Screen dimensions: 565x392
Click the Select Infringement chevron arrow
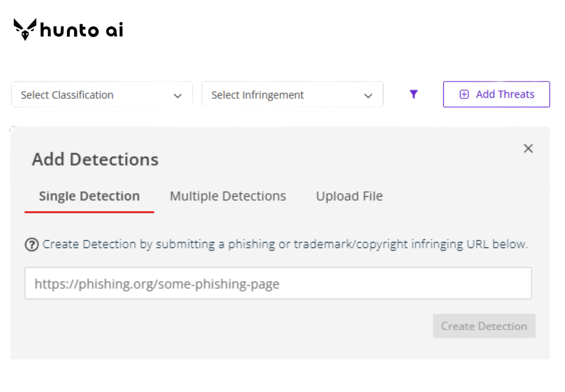(368, 96)
